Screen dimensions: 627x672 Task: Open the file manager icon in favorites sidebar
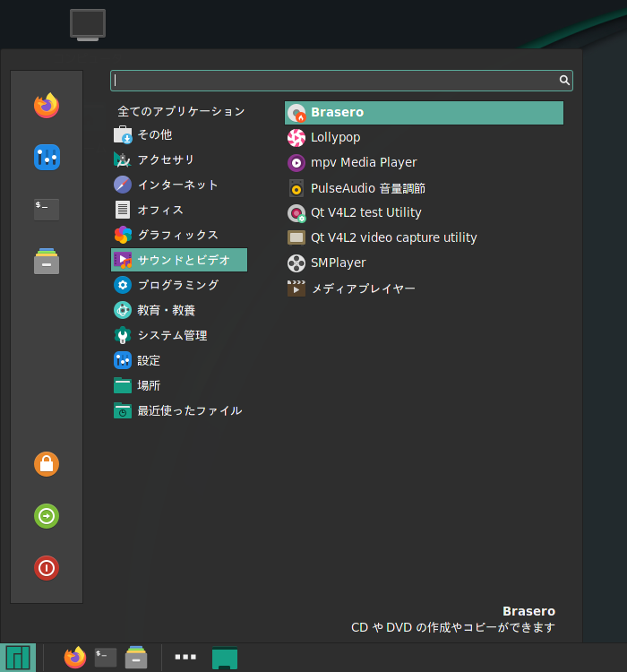(47, 261)
